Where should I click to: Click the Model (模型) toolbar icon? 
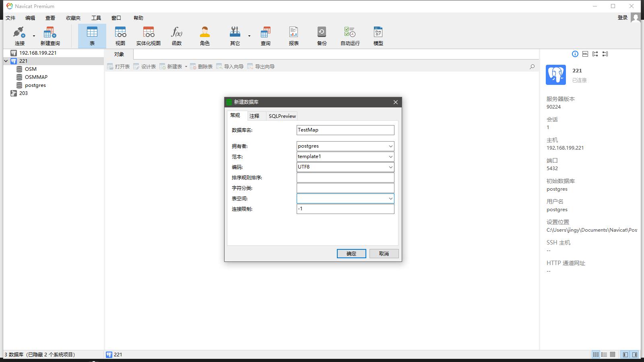378,36
